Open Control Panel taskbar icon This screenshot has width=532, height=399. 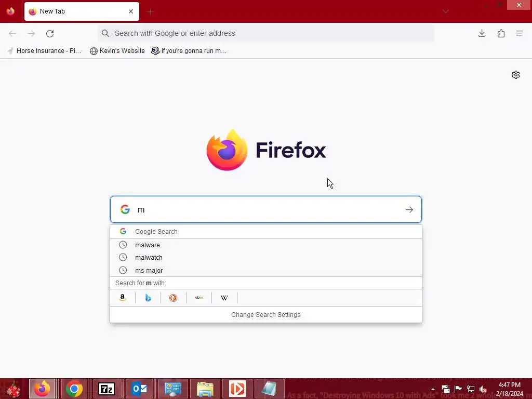pyautogui.click(x=172, y=389)
